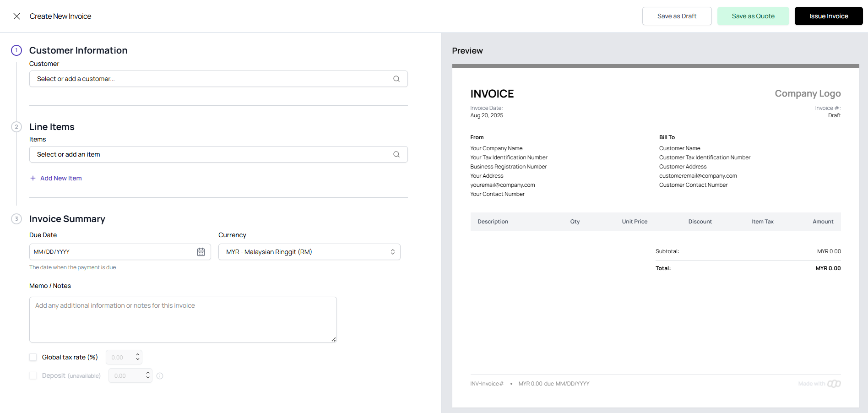Click the info icon next to Deposit
Screen dimensions: 868x413
click(159, 375)
